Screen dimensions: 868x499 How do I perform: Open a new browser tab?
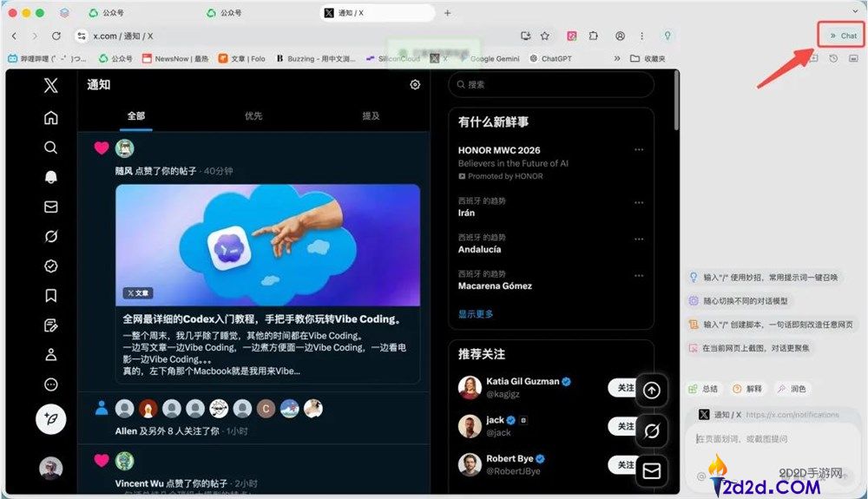pyautogui.click(x=447, y=13)
